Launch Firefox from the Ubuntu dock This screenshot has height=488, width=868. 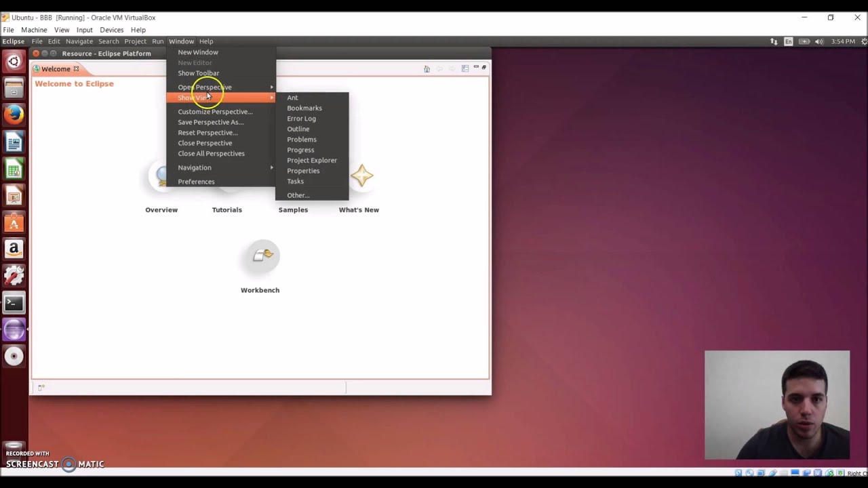[x=14, y=115]
